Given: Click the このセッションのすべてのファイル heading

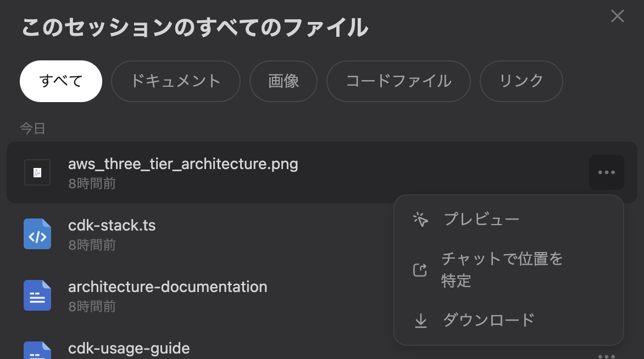Looking at the screenshot, I should (195, 27).
